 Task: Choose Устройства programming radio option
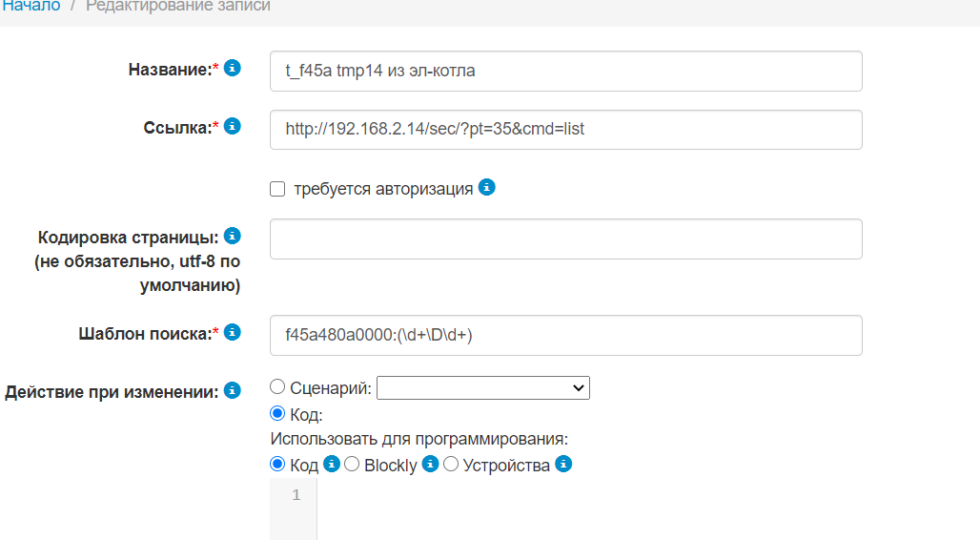[451, 465]
